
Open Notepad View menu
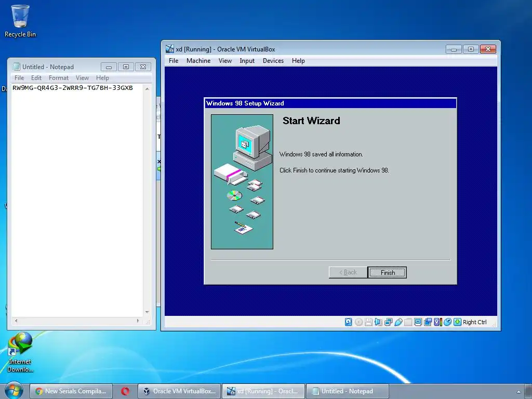click(82, 78)
